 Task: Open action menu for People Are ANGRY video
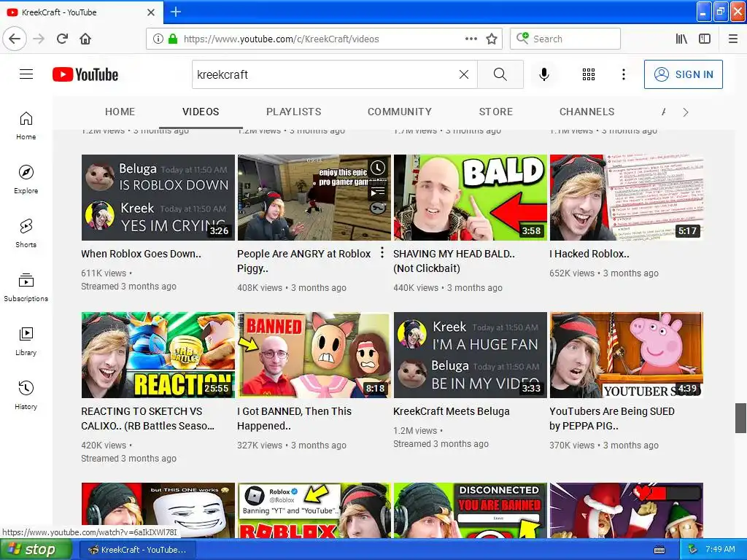coord(382,253)
